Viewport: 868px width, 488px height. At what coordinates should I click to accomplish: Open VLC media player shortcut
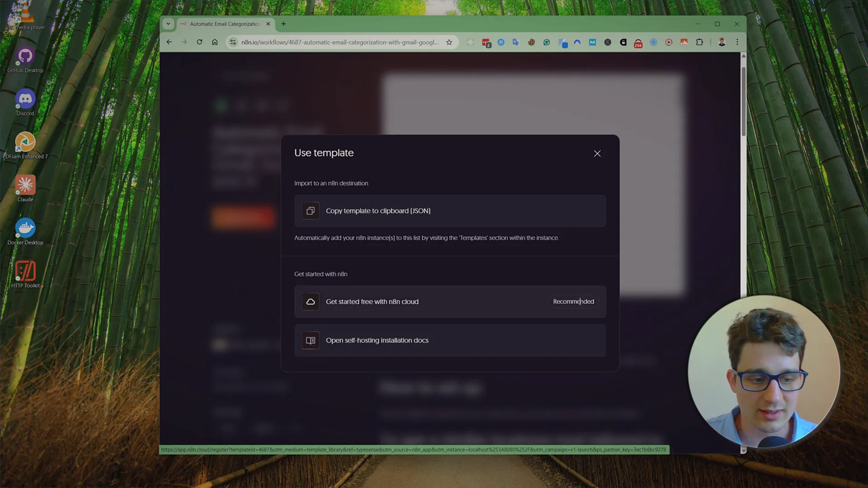[25, 16]
